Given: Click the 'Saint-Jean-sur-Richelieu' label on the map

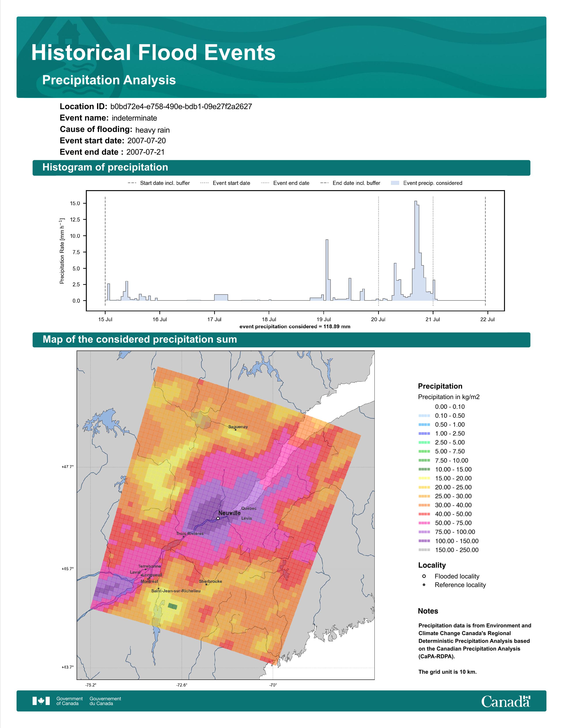Looking at the screenshot, I should (176, 591).
